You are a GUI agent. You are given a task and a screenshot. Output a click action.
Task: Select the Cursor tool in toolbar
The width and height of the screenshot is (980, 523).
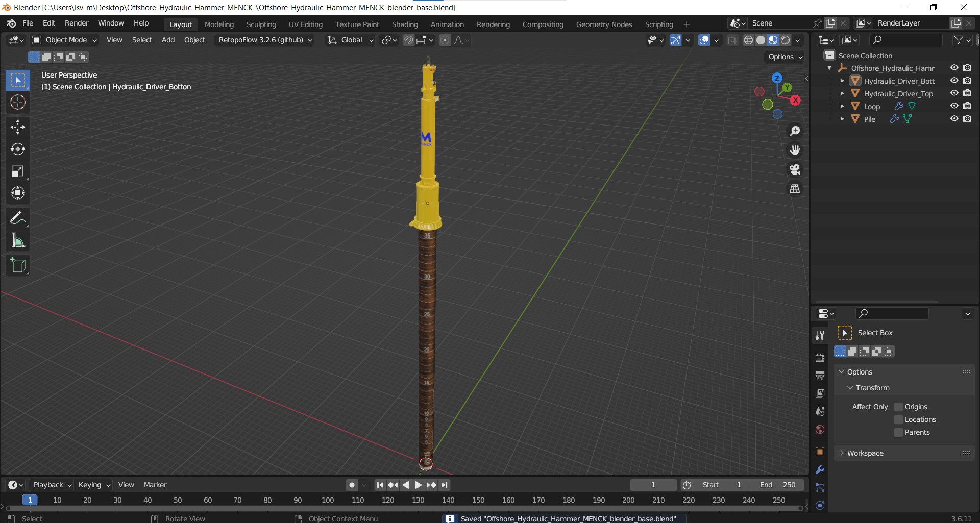tap(18, 103)
